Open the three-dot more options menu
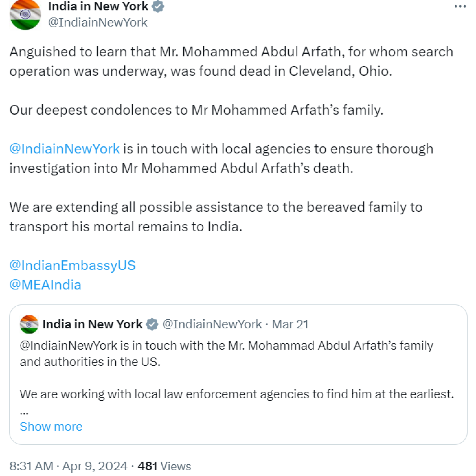The image size is (476, 476). [460, 7]
